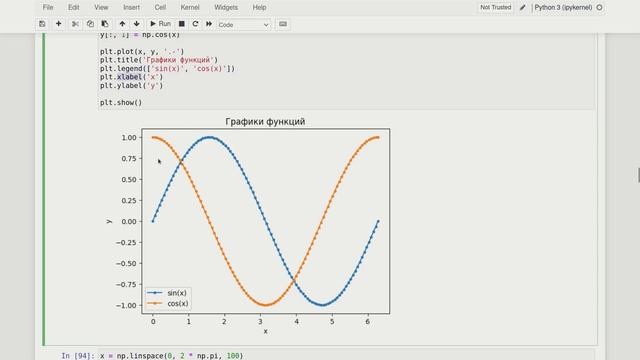Click the plt.ylabel('y') code line

pos(131,86)
